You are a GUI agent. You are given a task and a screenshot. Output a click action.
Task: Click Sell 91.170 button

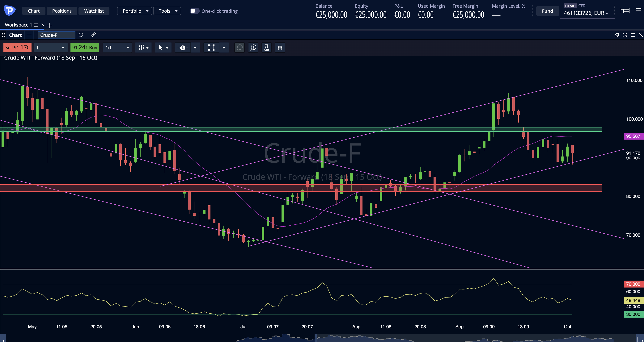tap(17, 48)
